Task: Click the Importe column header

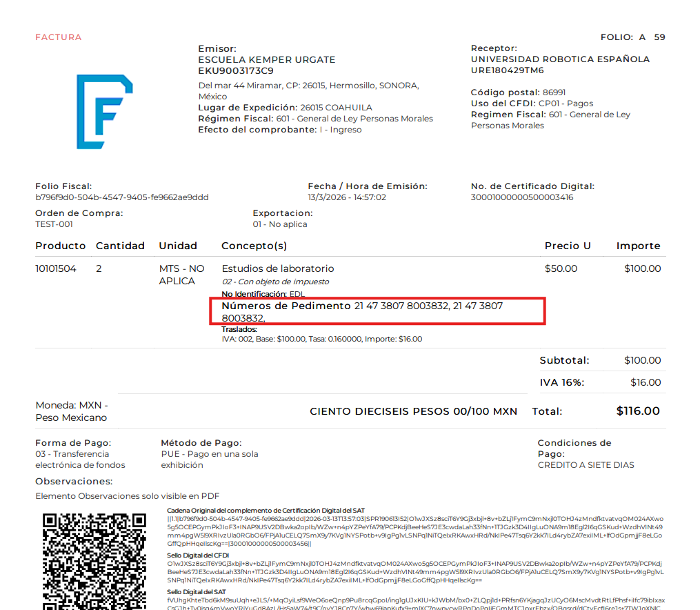Action: pos(639,246)
